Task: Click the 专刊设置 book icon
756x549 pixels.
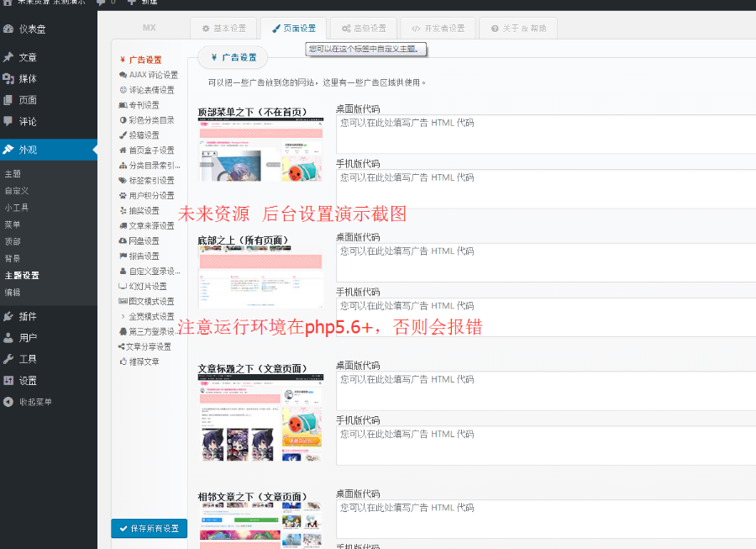Action: click(x=123, y=105)
